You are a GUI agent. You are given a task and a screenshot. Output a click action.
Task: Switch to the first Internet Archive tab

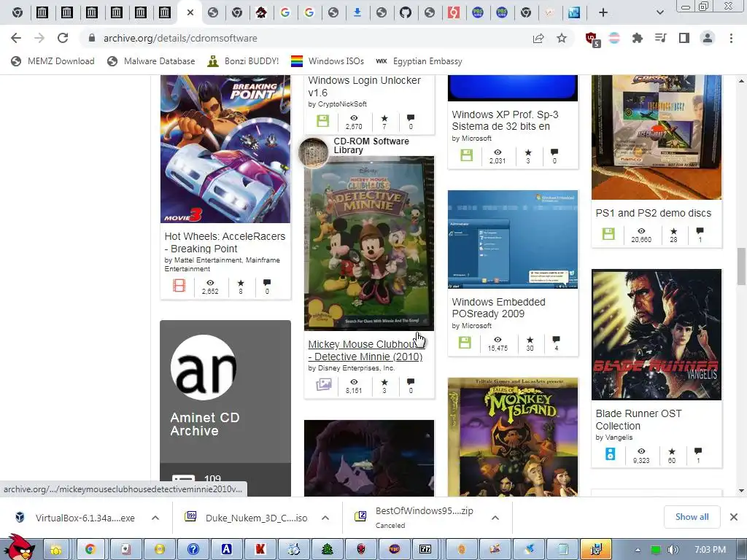[42, 13]
